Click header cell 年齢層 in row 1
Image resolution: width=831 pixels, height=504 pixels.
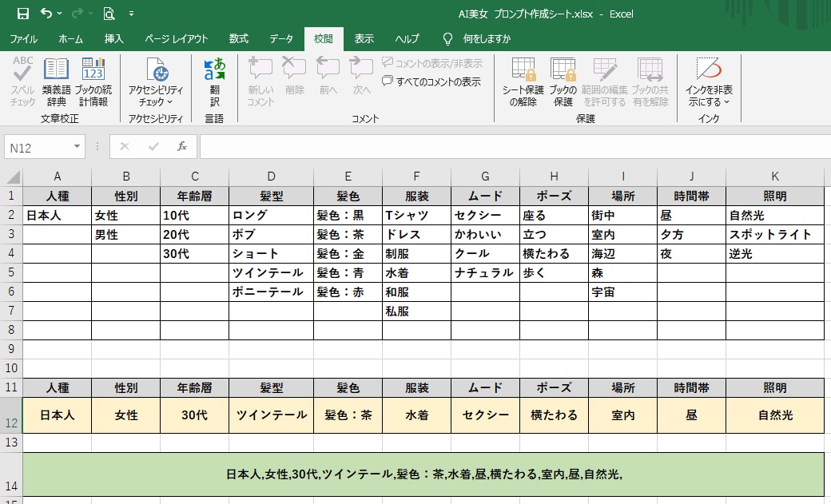194,196
